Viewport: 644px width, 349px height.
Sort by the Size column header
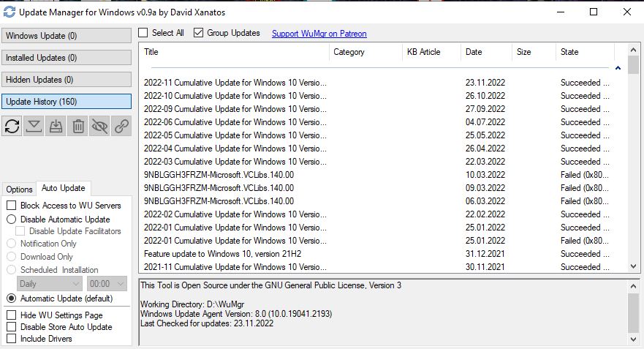534,52
